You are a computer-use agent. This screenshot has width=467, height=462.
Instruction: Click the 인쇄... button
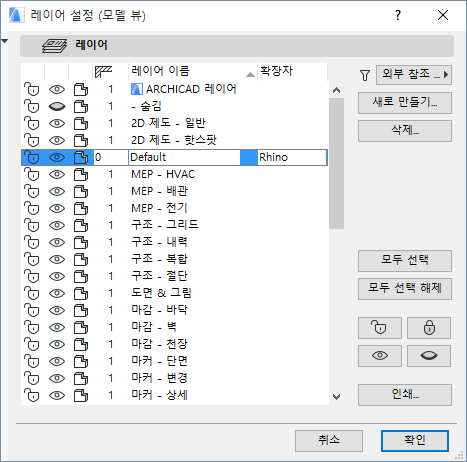pos(405,395)
